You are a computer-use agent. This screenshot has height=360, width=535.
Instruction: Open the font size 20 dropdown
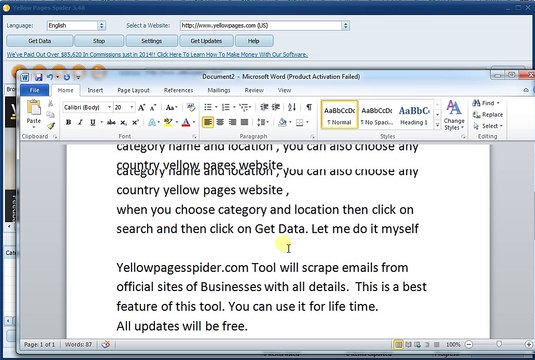(x=132, y=107)
